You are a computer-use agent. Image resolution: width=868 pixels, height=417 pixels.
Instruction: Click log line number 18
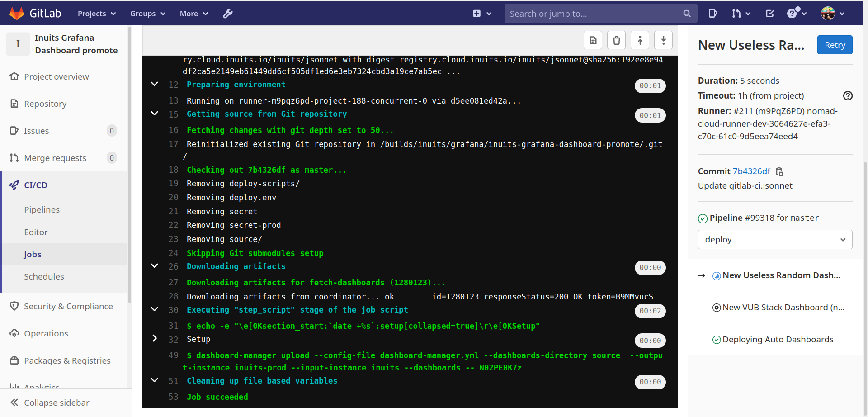point(173,170)
